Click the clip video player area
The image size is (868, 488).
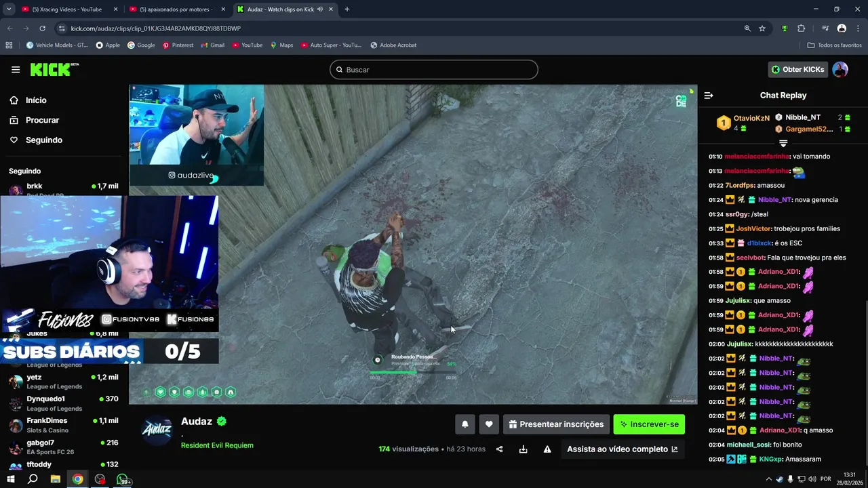tap(413, 244)
